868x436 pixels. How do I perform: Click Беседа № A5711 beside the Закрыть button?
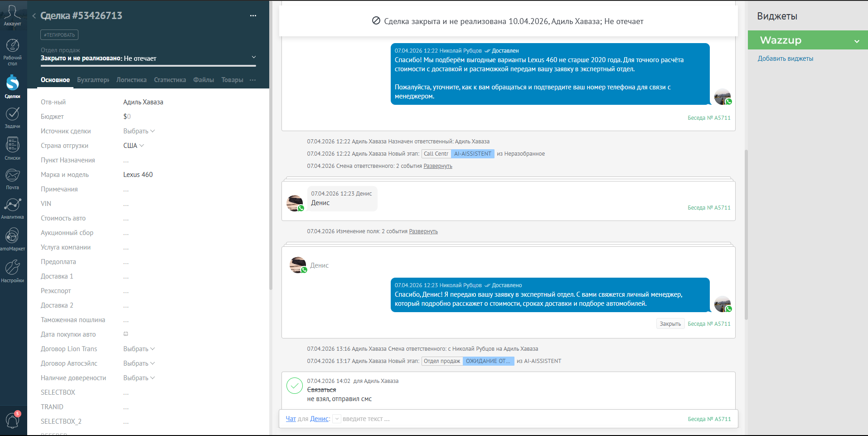[x=709, y=324]
